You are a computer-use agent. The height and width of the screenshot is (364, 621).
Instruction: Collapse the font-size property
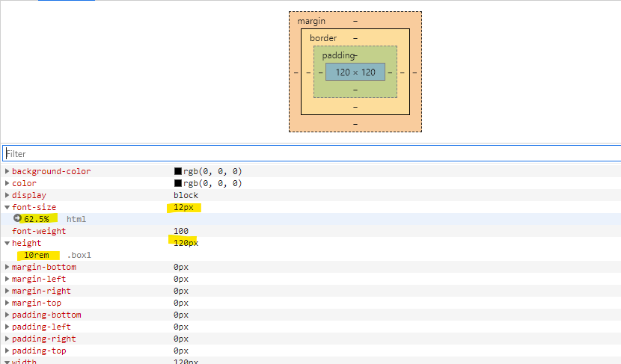[7, 207]
